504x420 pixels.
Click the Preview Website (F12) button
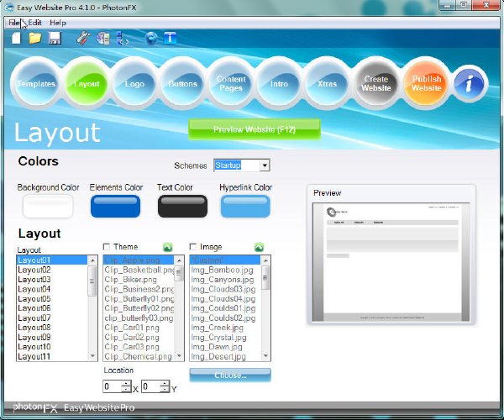click(255, 129)
